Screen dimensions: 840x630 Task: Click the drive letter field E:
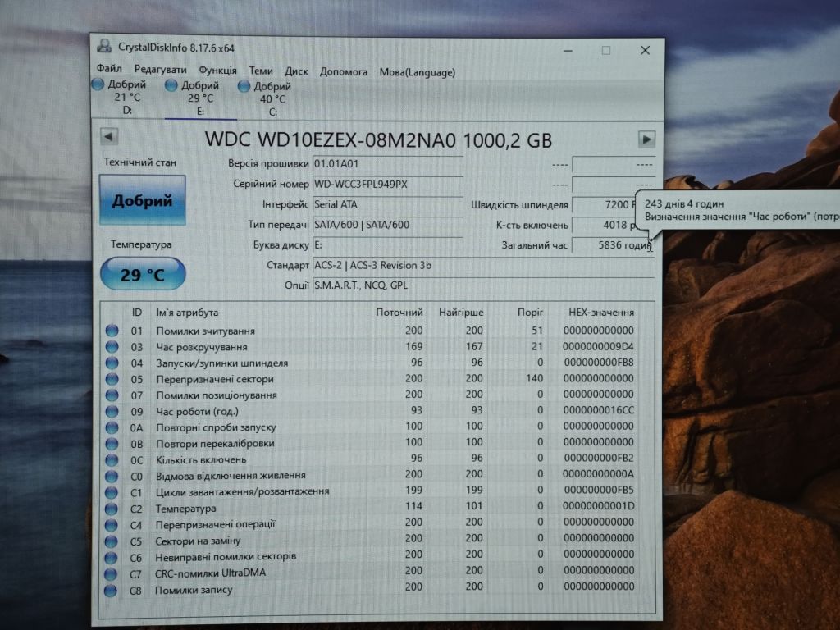387,245
